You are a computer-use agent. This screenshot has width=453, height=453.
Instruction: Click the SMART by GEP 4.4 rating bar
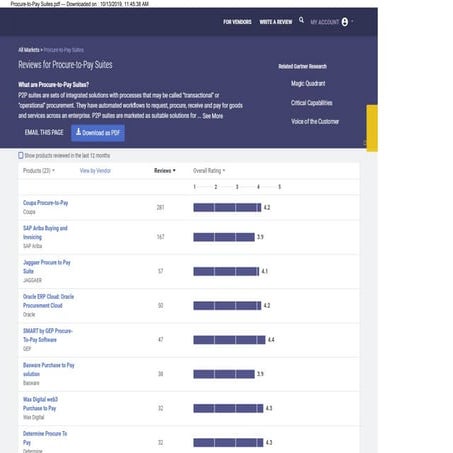(x=229, y=340)
